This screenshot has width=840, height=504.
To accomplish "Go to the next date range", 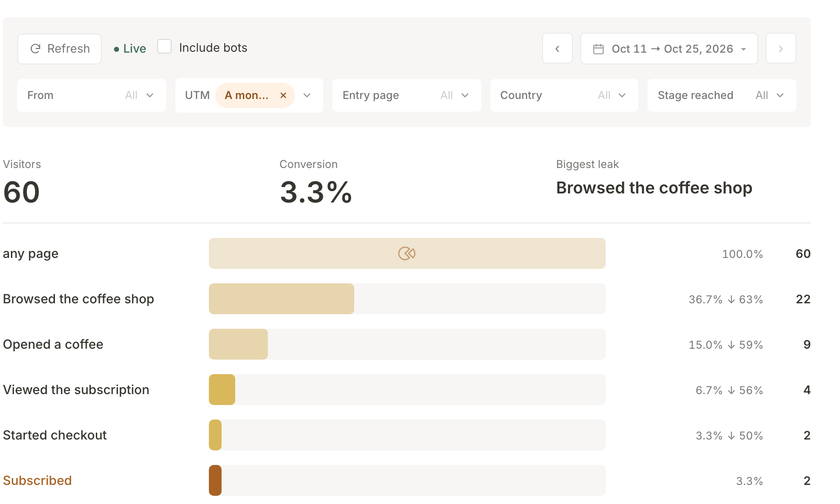I will (x=781, y=49).
